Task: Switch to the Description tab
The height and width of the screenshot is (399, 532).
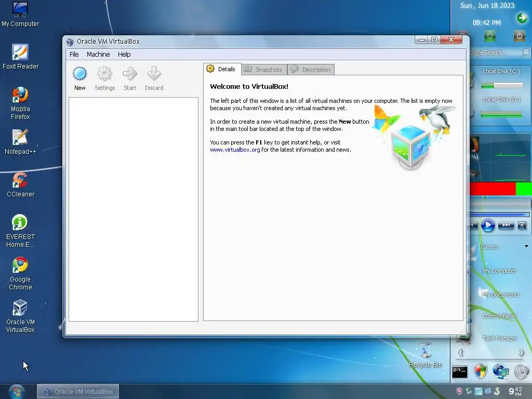Action: coord(311,70)
